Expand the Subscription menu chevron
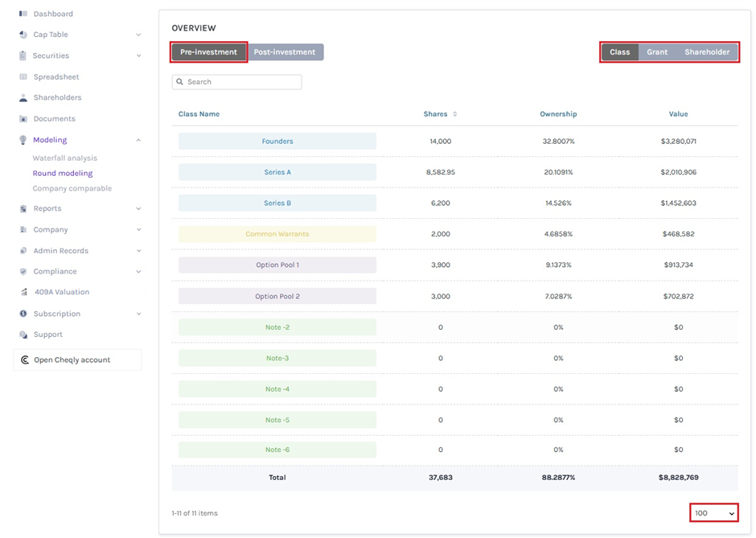The width and height of the screenshot is (756, 538). tap(138, 314)
